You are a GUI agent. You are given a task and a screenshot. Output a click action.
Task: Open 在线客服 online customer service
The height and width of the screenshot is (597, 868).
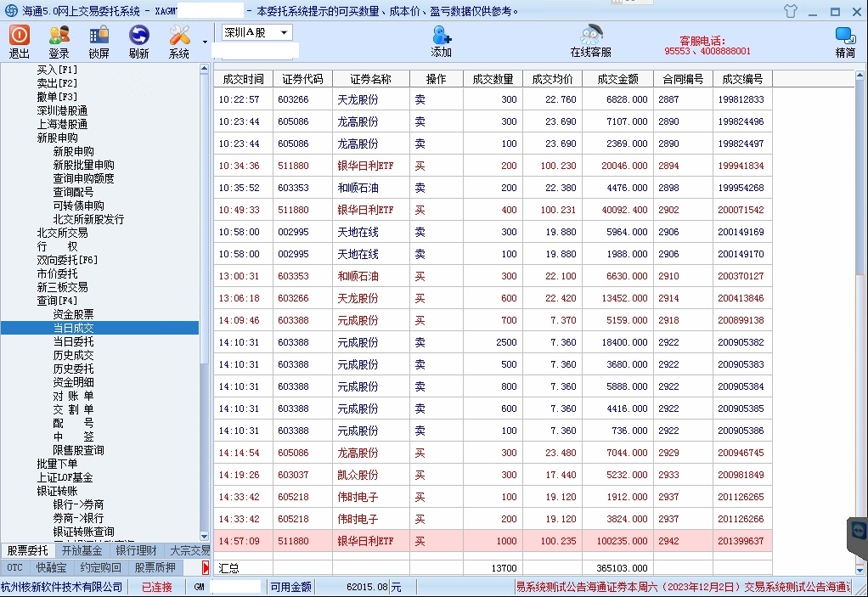pyautogui.click(x=590, y=41)
